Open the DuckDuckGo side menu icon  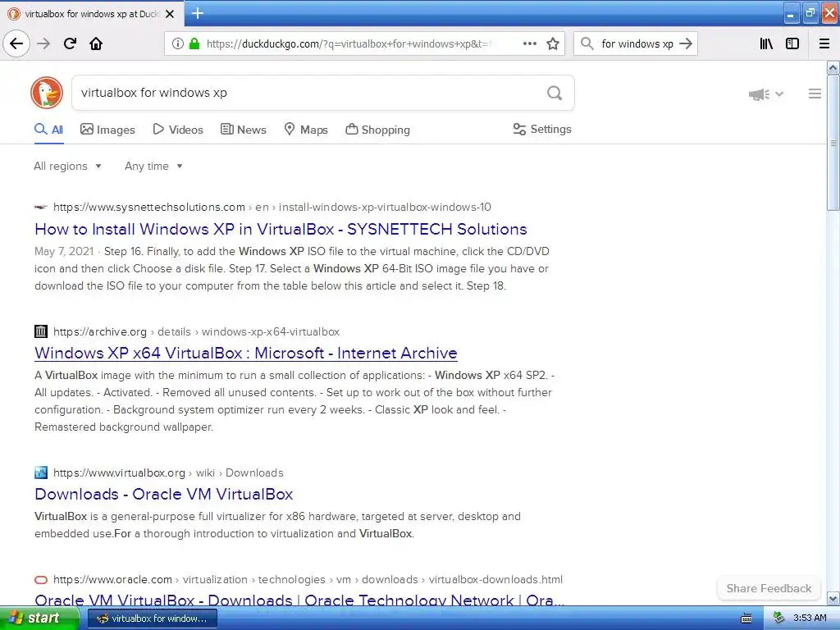tap(815, 94)
